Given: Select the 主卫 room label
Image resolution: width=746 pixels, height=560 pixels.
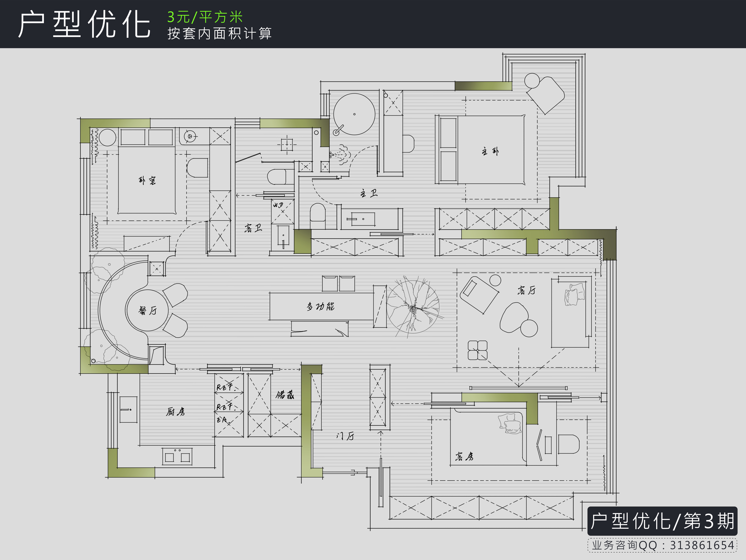Looking at the screenshot, I should tap(369, 193).
